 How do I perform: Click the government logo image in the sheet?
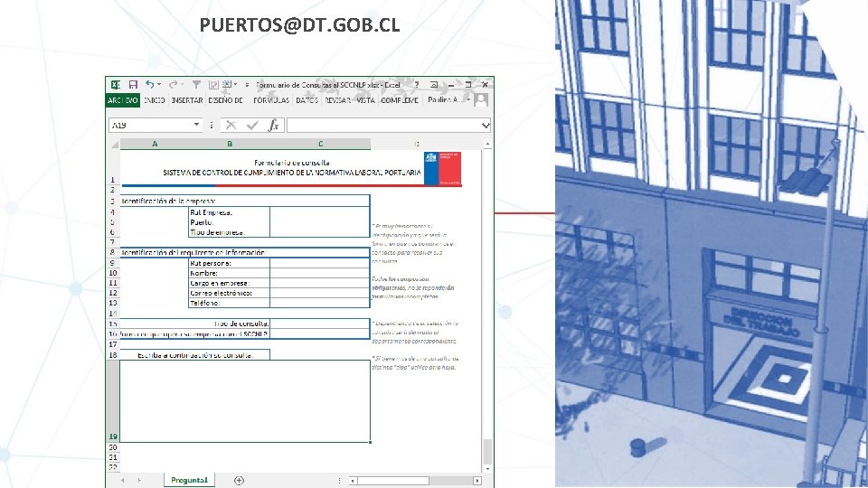(x=442, y=169)
